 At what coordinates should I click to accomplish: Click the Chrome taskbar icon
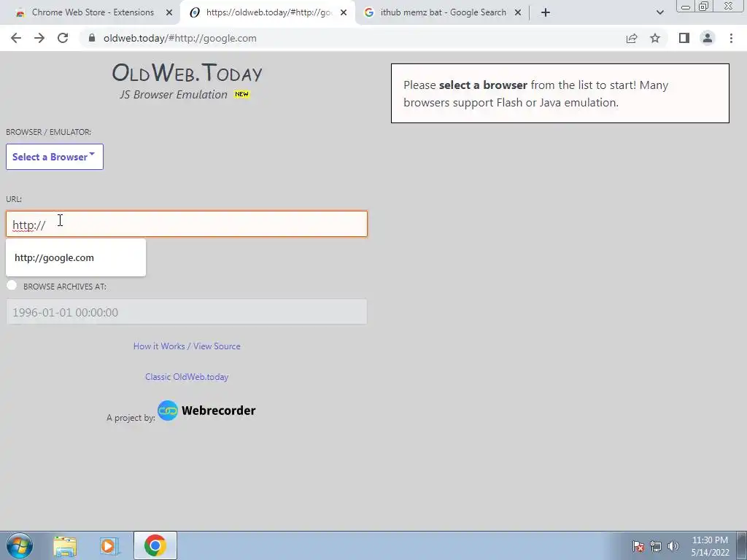click(x=155, y=545)
